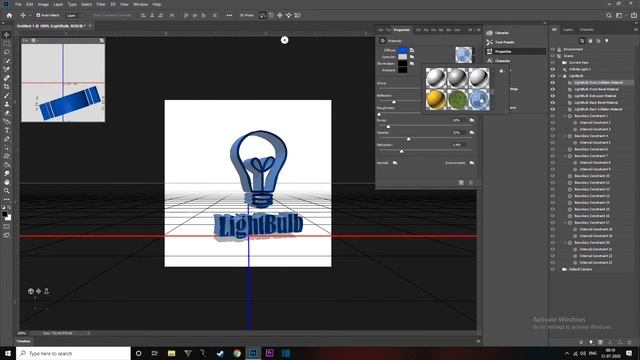The width and height of the screenshot is (640, 360).
Task: Collapse Boundary Constraint 4 group
Action: [565, 136]
